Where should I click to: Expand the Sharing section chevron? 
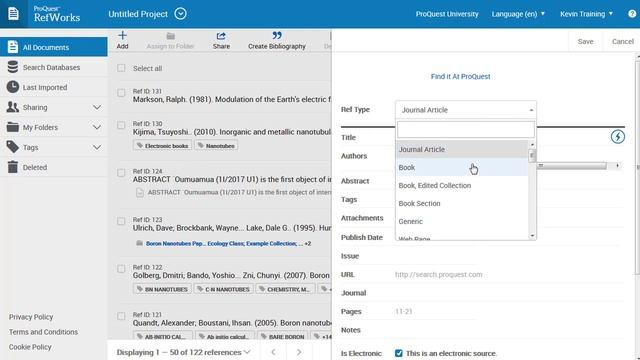[97, 107]
